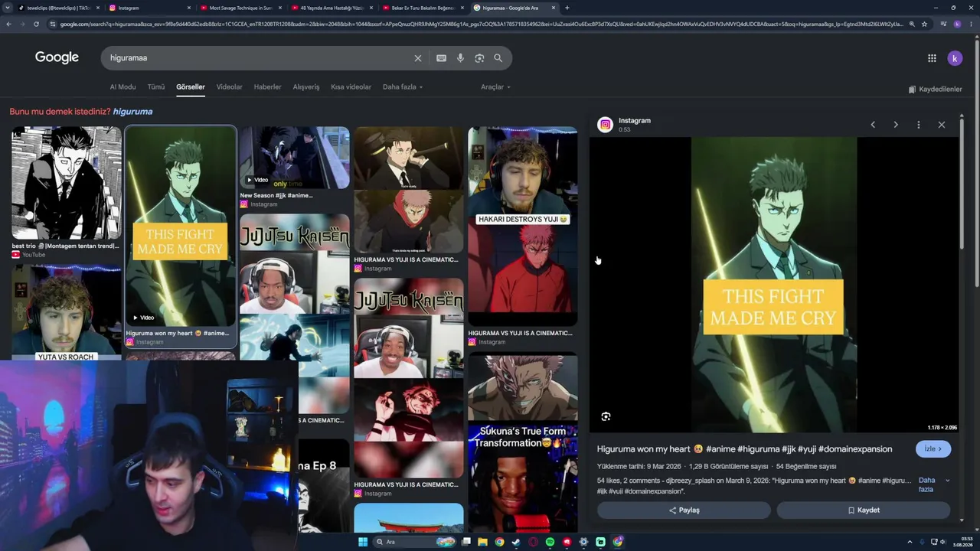Focus the browser address bar
Image resolution: width=980 pixels, height=551 pixels.
(482, 24)
